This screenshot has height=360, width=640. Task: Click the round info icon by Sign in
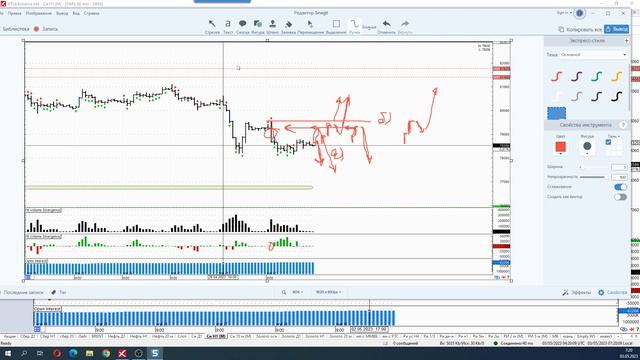point(579,13)
